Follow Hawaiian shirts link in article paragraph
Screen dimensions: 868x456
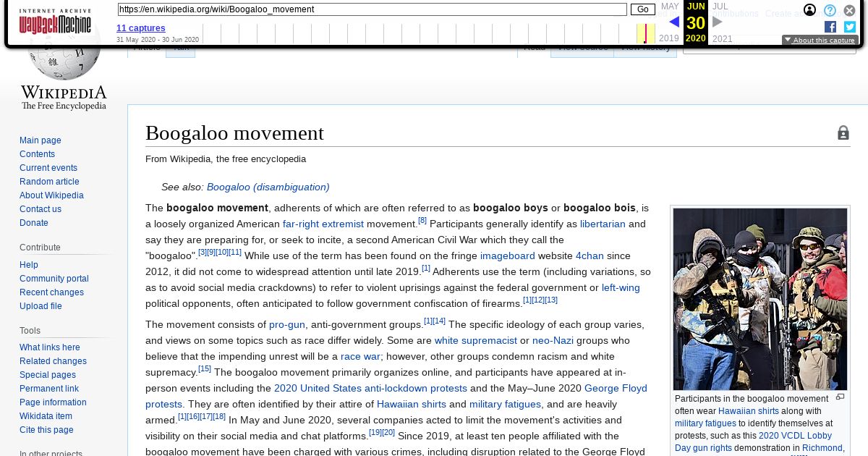(412, 404)
